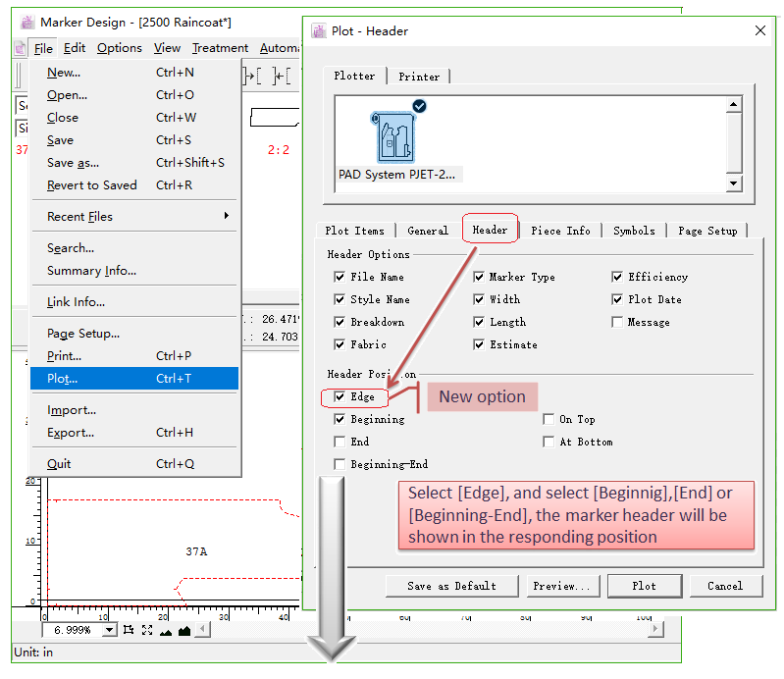Toggle the Plot Date checkbox

[x=617, y=299]
